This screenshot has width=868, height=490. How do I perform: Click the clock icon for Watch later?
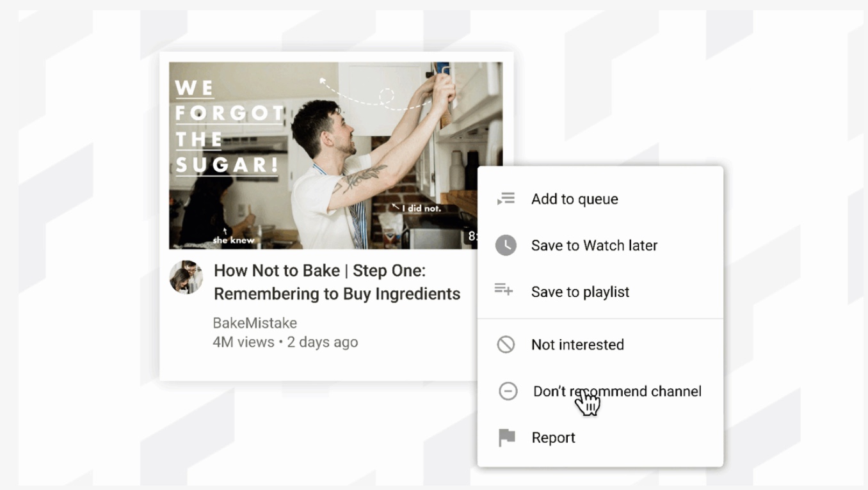(x=506, y=245)
